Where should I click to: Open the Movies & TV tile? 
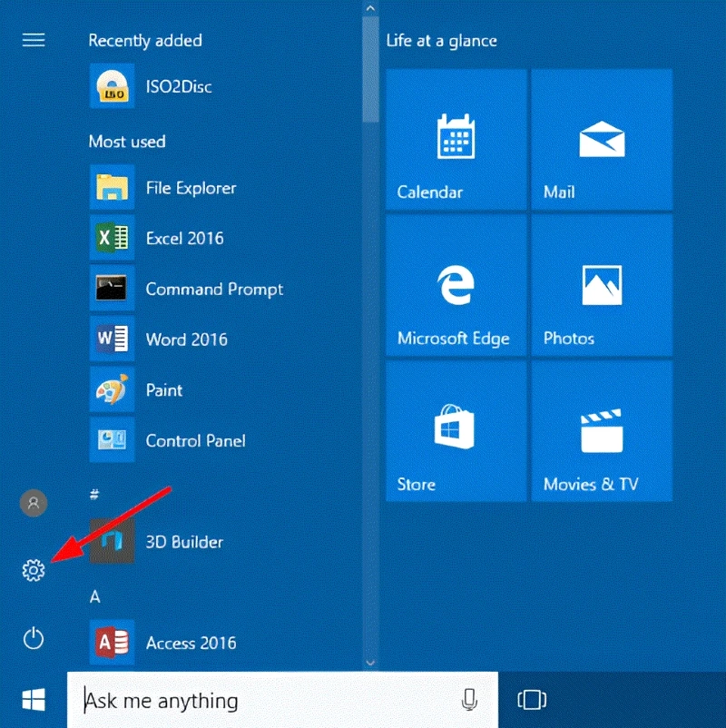(x=602, y=431)
